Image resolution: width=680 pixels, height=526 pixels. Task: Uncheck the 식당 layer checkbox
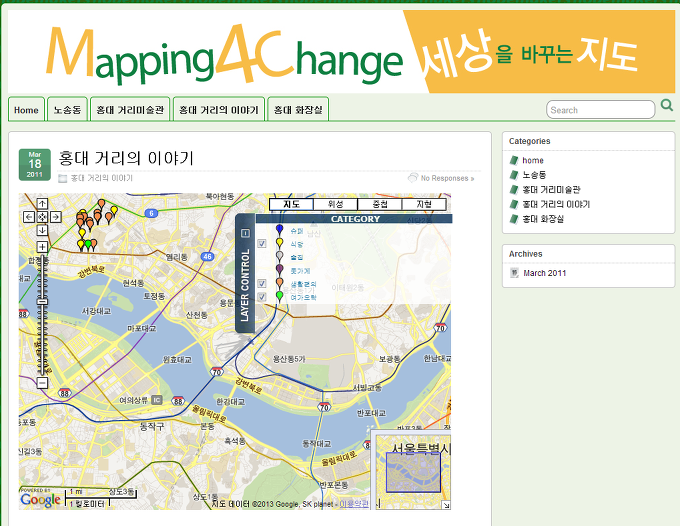pyautogui.click(x=262, y=243)
